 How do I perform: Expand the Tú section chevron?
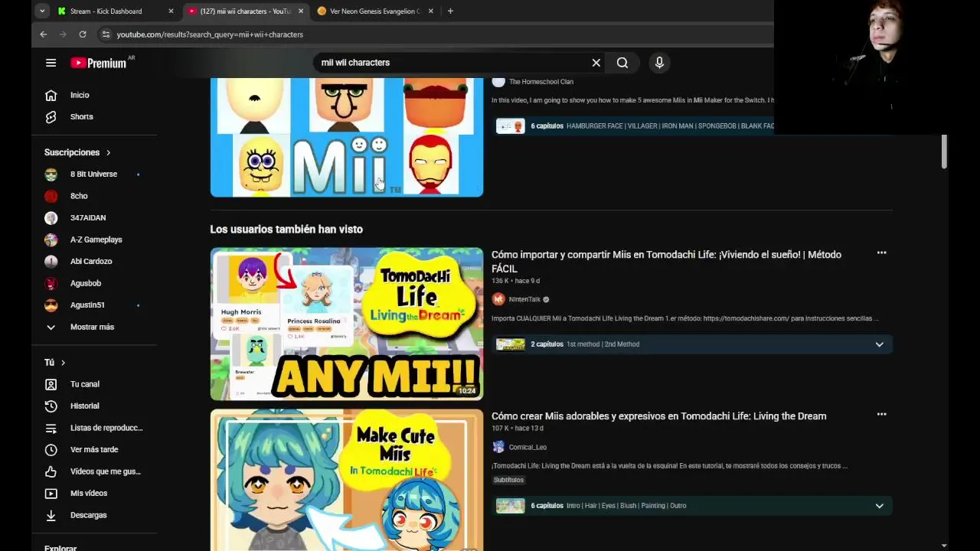63,363
